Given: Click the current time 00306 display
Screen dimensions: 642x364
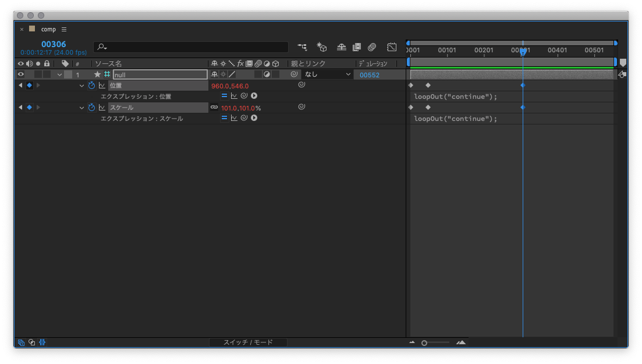Looking at the screenshot, I should point(54,44).
